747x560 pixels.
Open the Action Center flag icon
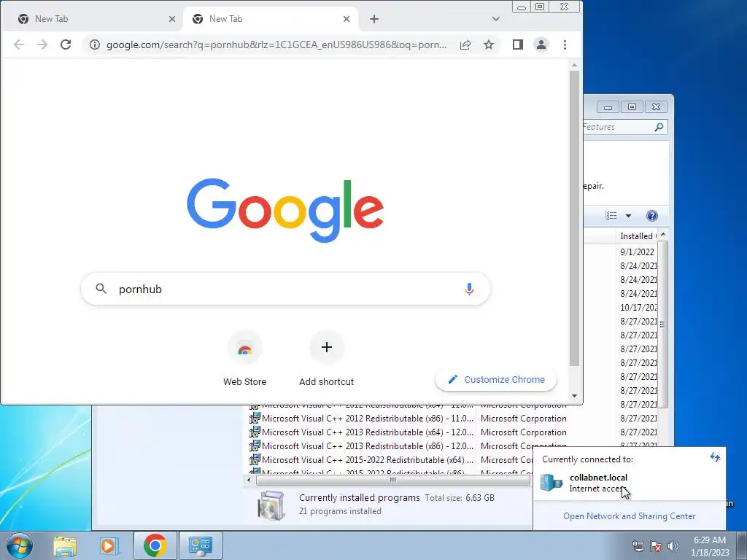[x=656, y=546]
